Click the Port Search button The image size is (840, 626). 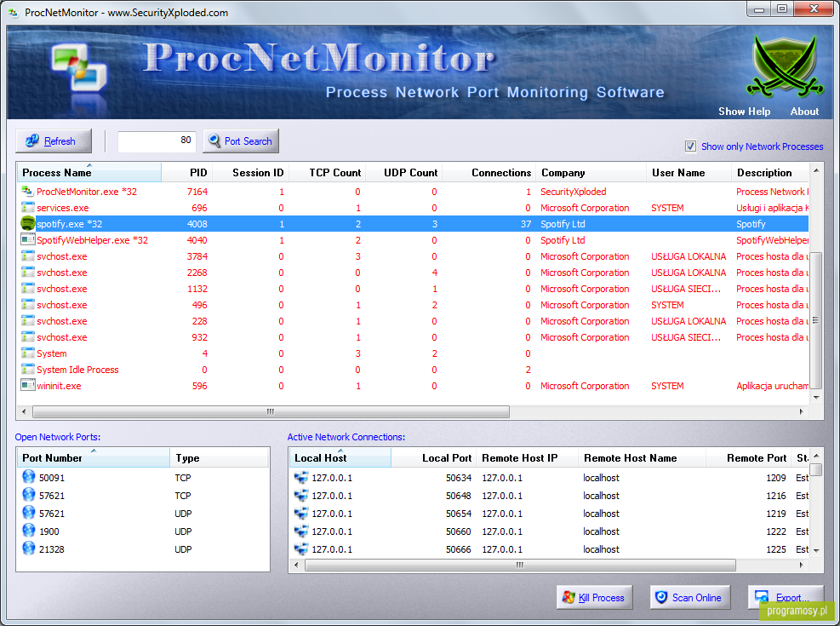241,141
